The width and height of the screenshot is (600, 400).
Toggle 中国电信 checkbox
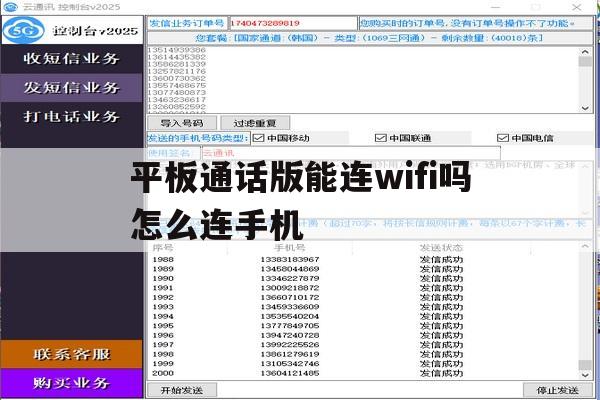pos(502,138)
